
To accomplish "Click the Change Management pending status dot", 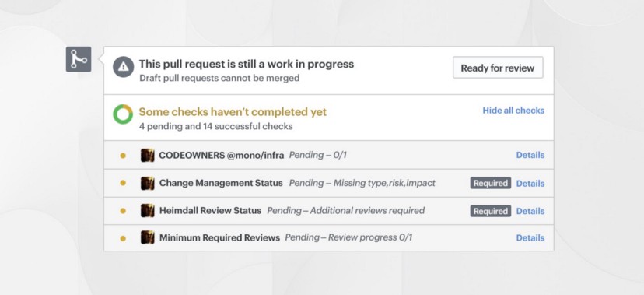I will point(123,183).
